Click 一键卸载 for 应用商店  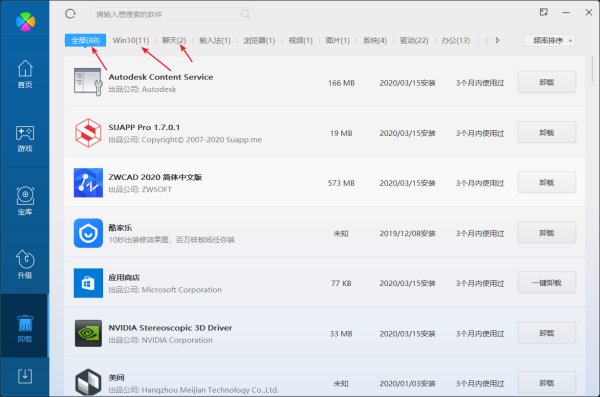coord(546,283)
